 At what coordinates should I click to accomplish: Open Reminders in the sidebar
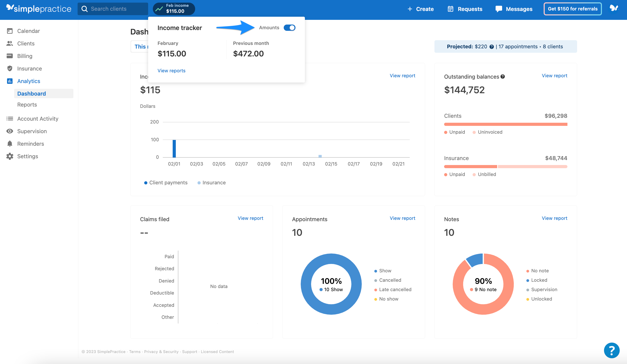[x=31, y=144]
